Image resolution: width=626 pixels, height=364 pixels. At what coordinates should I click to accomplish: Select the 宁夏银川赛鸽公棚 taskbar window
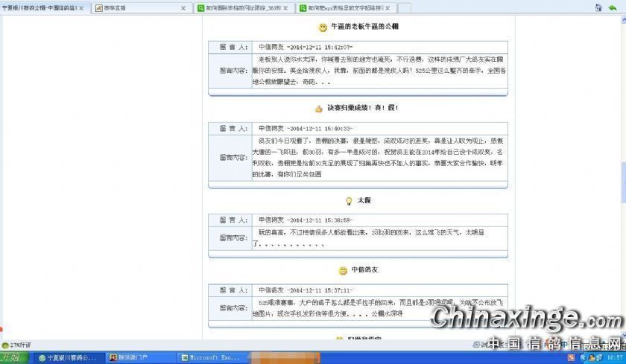point(68,358)
